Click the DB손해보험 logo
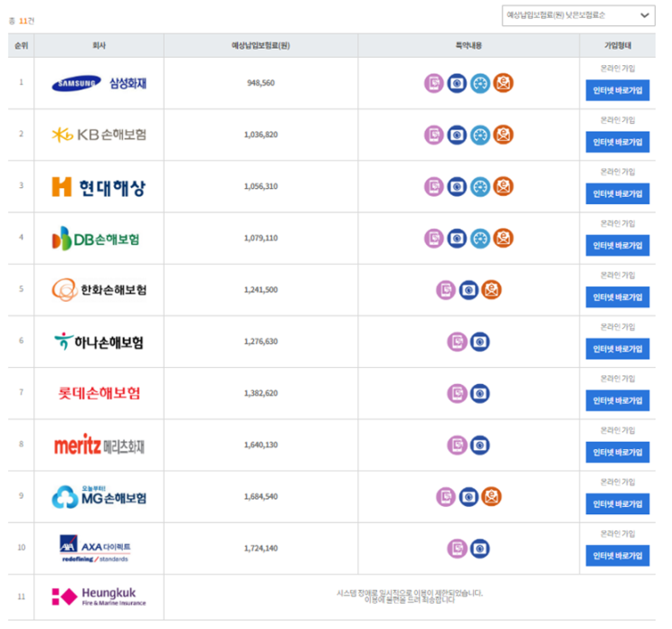The width and height of the screenshot is (672, 629). pyautogui.click(x=96, y=239)
